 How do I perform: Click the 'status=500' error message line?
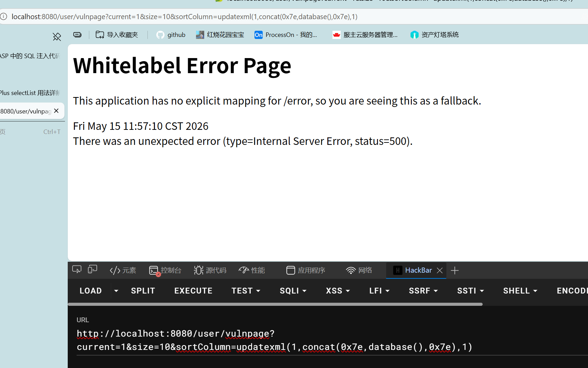coord(243,141)
